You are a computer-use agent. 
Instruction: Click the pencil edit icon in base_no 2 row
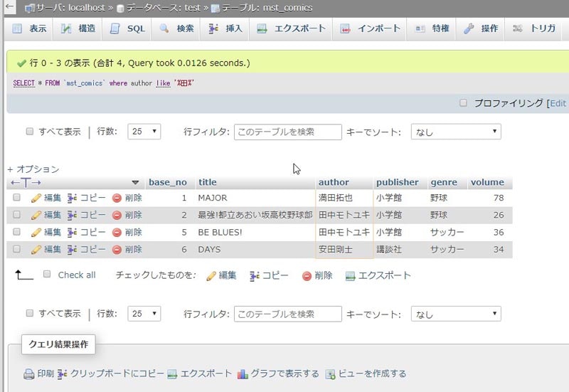36,216
